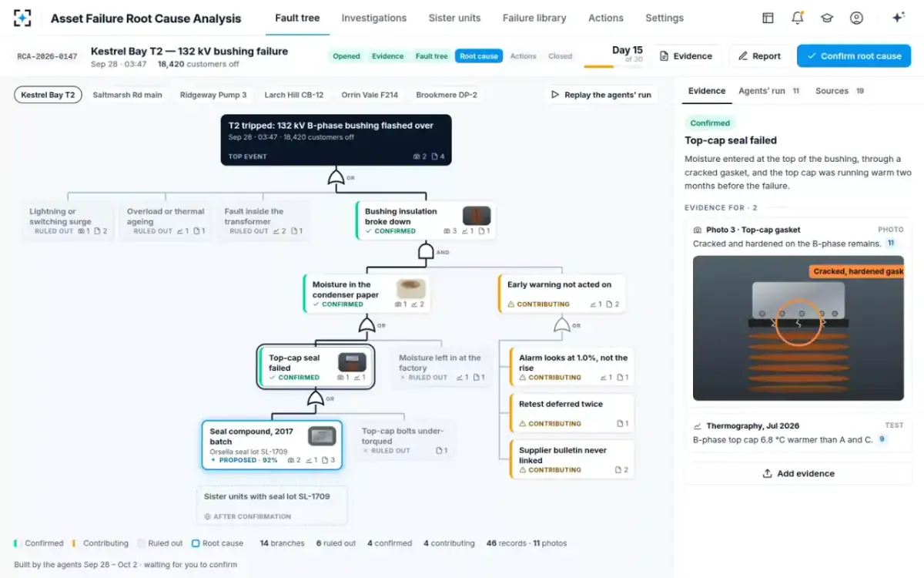Open the Sister units tab

click(x=454, y=18)
